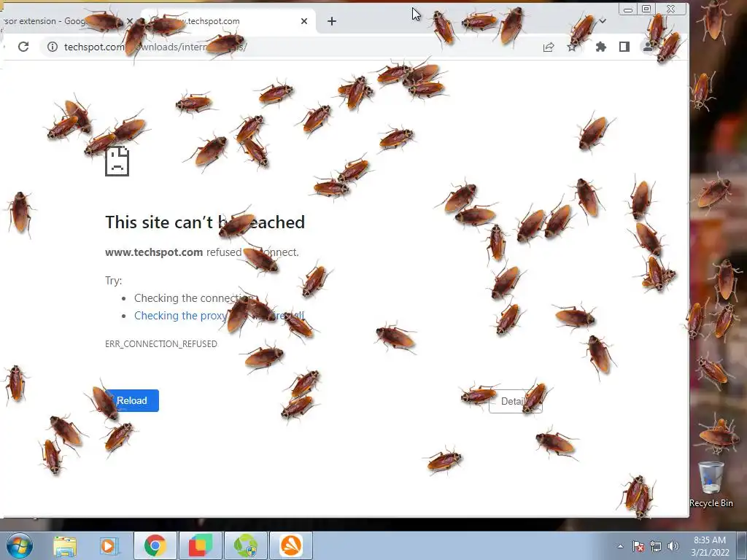This screenshot has width=747, height=560.
Task: Click the Details button
Action: [x=516, y=402]
